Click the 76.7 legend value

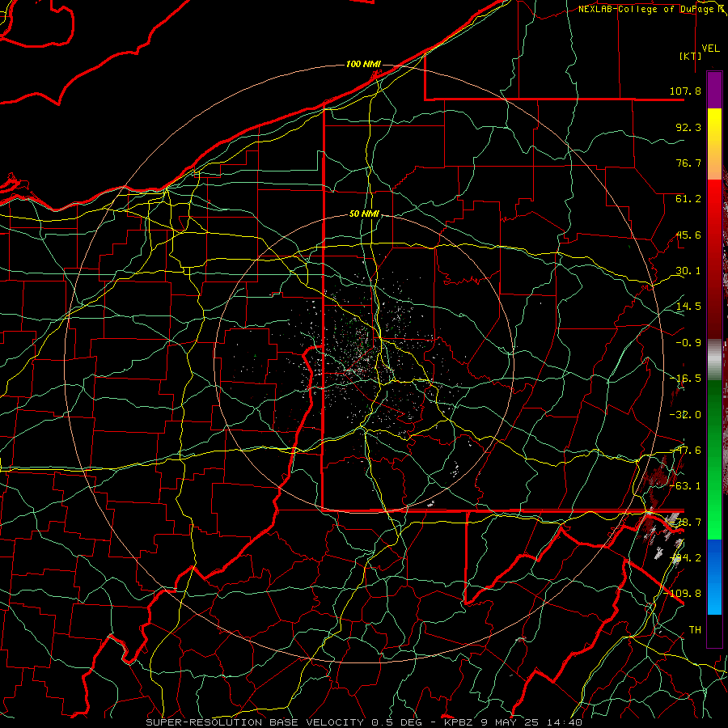688,163
